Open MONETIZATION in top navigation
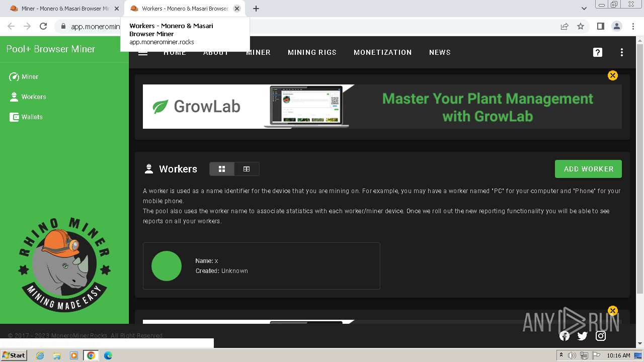The height and width of the screenshot is (362, 644). 382,52
